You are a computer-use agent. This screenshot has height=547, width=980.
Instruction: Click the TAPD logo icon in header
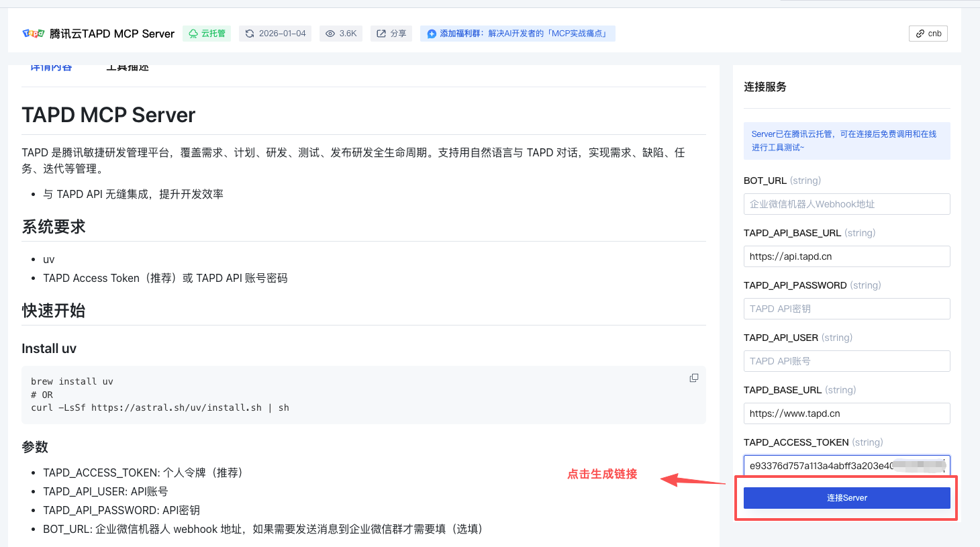tap(33, 34)
